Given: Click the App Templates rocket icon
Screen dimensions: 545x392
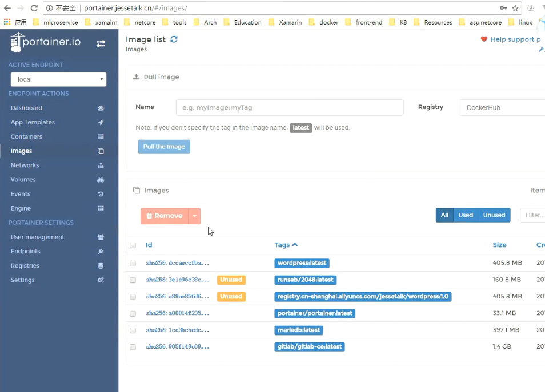Looking at the screenshot, I should pos(101,122).
